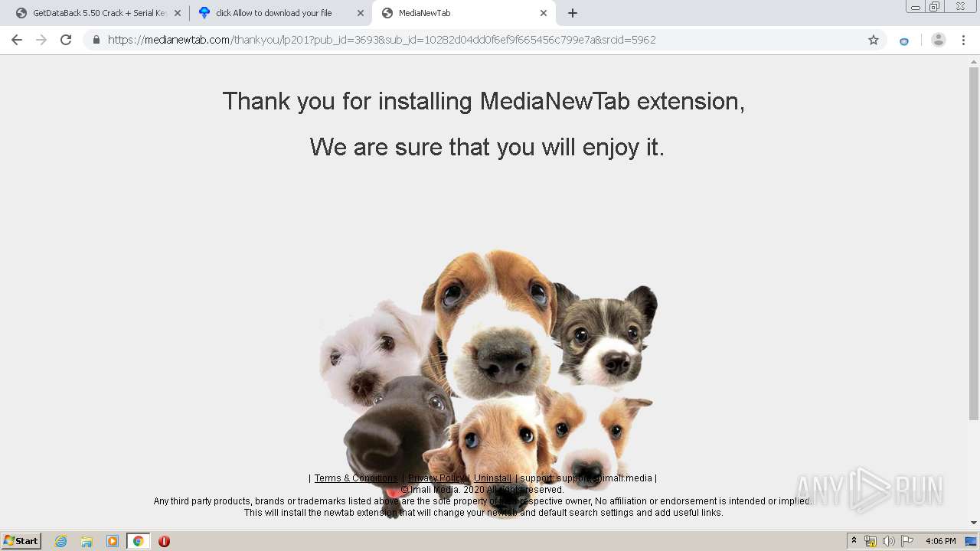
Task: Close the 'click Allow to download' tab
Action: (361, 13)
